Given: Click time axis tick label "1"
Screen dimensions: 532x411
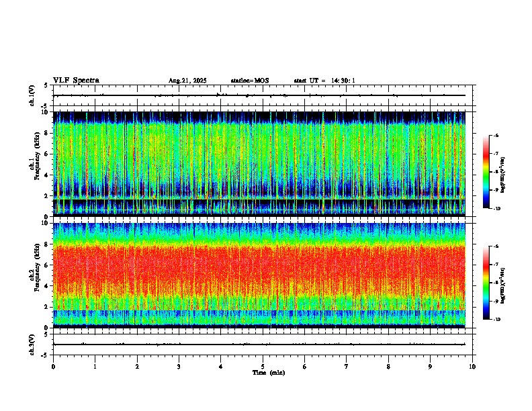Looking at the screenshot, I should [x=95, y=367].
